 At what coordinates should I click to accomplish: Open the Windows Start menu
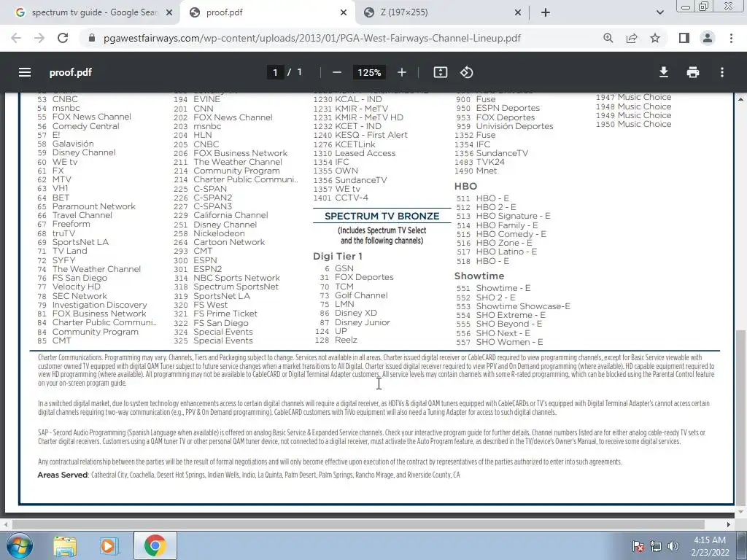[18, 545]
